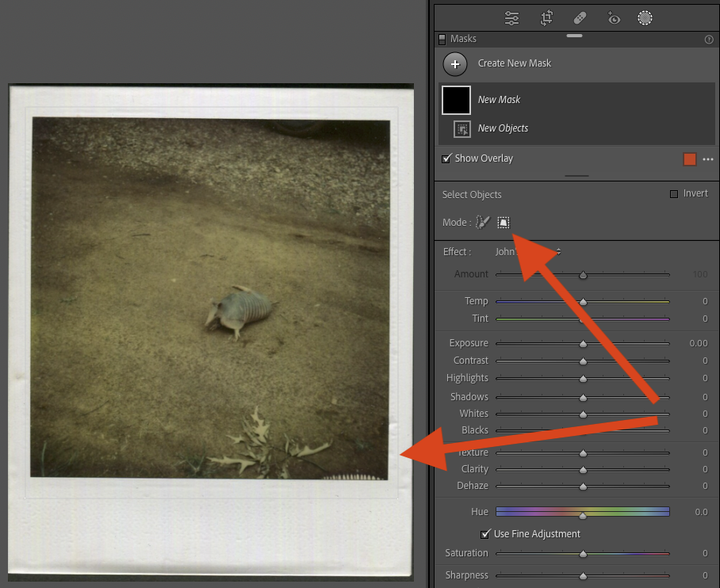Open the overlay color swatch
720x588 pixels.
coord(689,158)
